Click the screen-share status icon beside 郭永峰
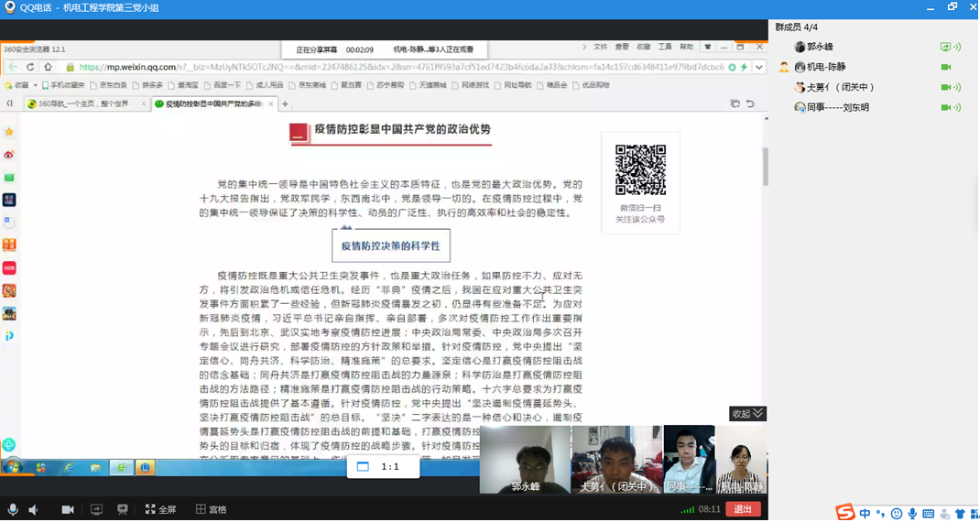This screenshot has height=522, width=980. point(946,47)
